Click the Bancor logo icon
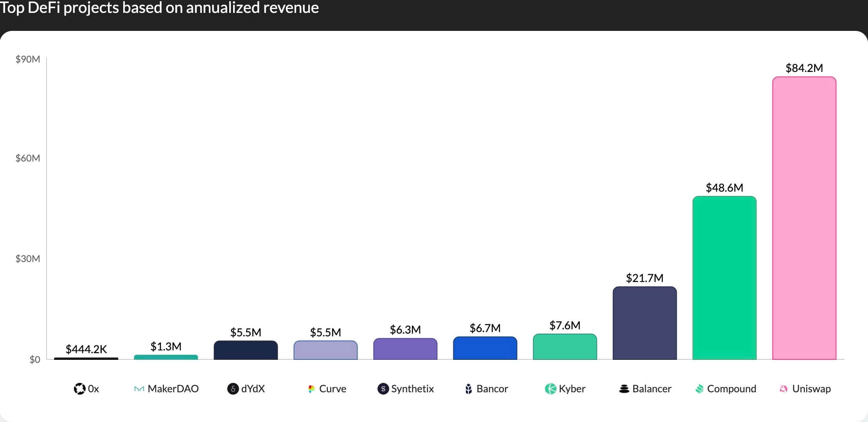This screenshot has width=868, height=422. click(468, 389)
